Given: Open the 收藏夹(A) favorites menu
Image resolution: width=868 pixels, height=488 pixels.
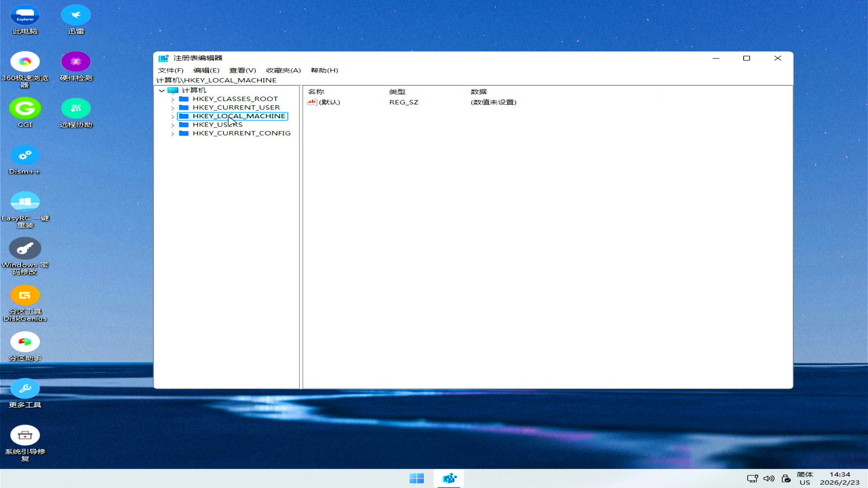Looking at the screenshot, I should click(x=283, y=70).
